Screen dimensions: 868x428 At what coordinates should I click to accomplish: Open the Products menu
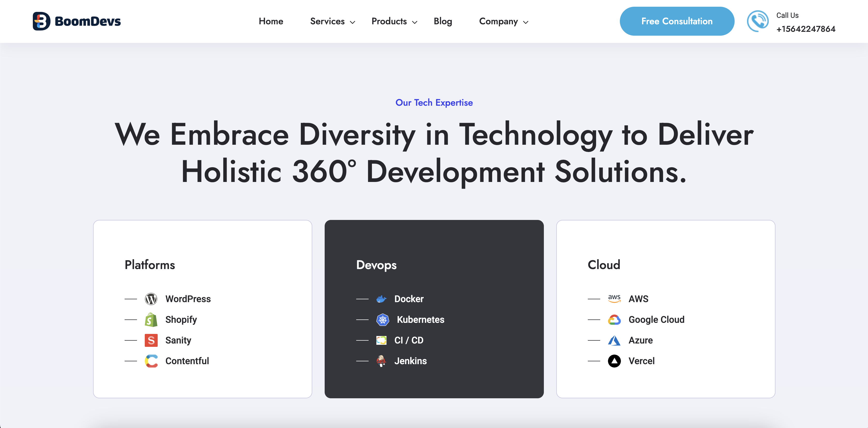point(389,21)
